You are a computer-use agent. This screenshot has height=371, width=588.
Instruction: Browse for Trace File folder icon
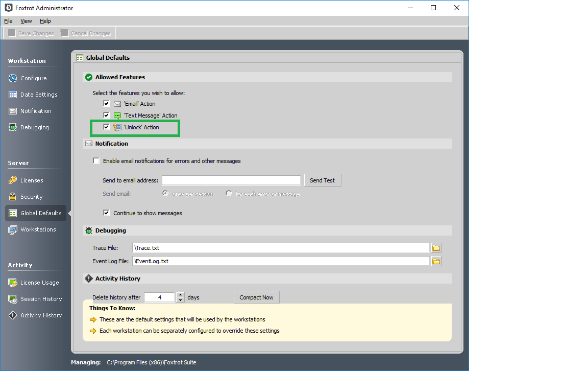tap(436, 248)
